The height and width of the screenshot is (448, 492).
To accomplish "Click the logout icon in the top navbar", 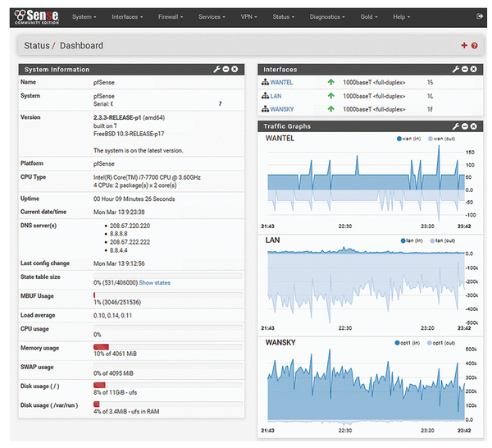I will (480, 16).
